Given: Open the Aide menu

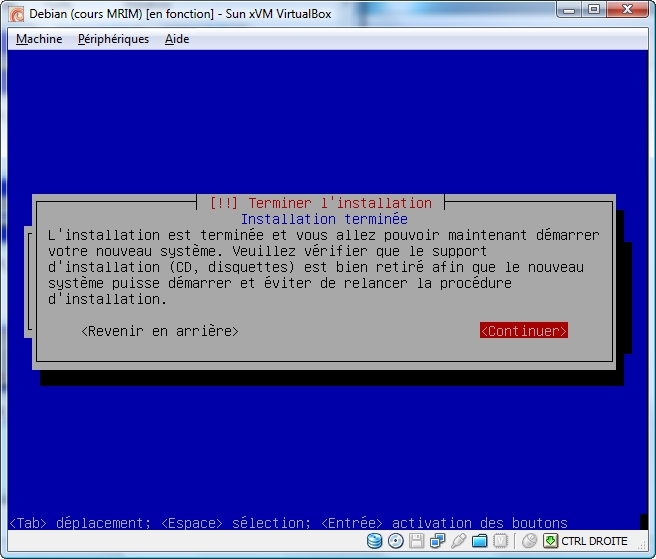Looking at the screenshot, I should click(177, 39).
